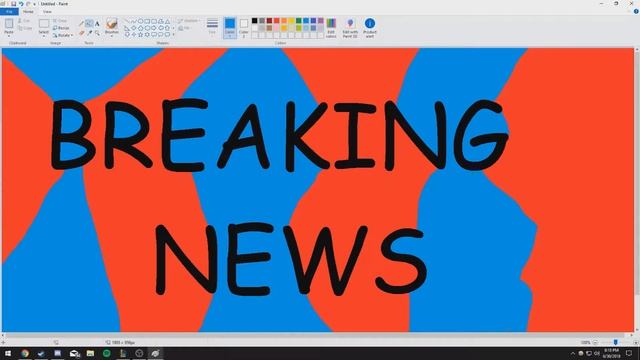Click the Save icon in the title bar
Image resolution: width=640 pixels, height=360 pixels.
(13, 4)
